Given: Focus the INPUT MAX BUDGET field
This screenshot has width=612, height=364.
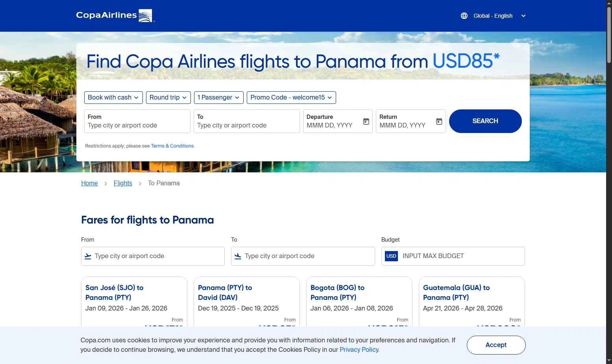Looking at the screenshot, I should tap(460, 256).
